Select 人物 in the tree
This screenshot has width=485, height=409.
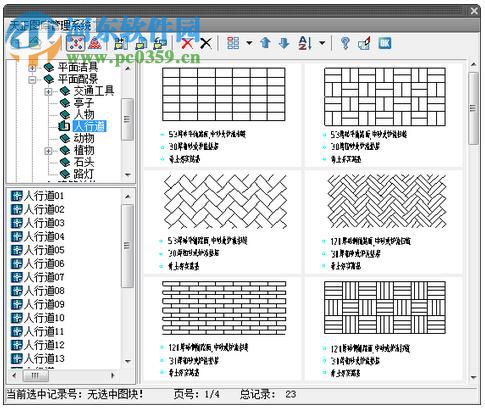(x=84, y=114)
